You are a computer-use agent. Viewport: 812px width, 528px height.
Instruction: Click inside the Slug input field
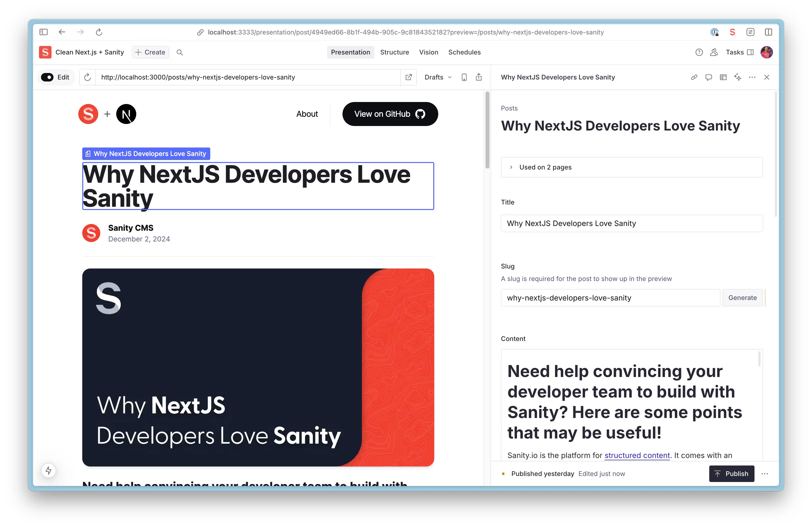coord(610,297)
